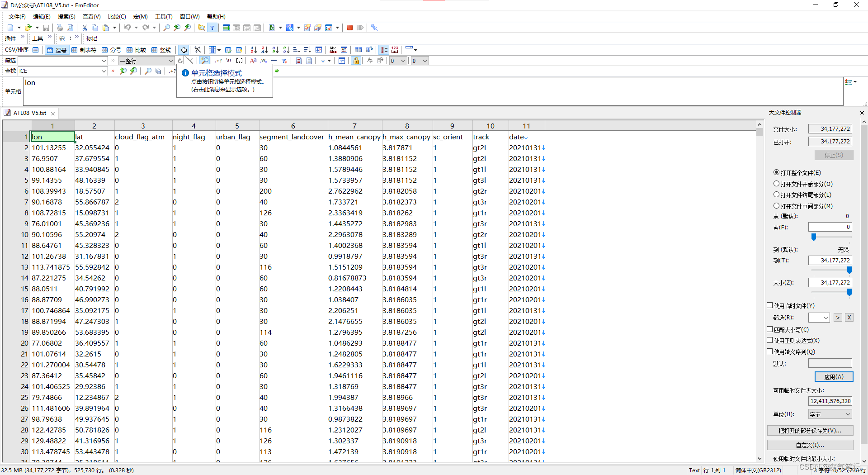Open the 工具(T) menu
This screenshot has width=868, height=475.
click(x=164, y=17)
